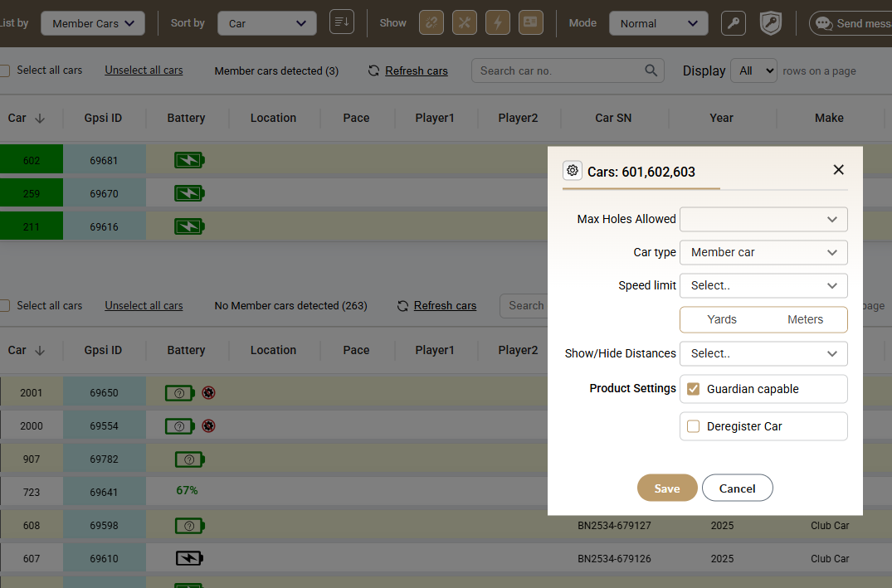The height and width of the screenshot is (588, 892).
Task: Click the Send message chat icon
Action: [x=824, y=23]
